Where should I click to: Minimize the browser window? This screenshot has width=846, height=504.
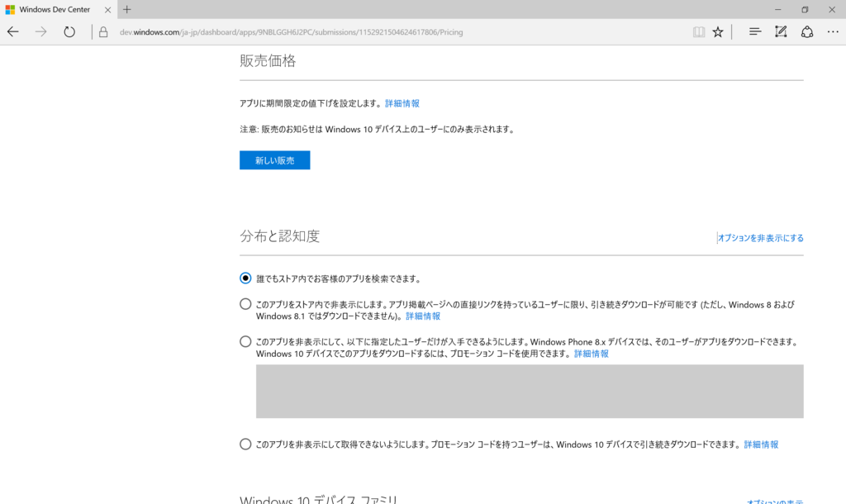coord(777,10)
